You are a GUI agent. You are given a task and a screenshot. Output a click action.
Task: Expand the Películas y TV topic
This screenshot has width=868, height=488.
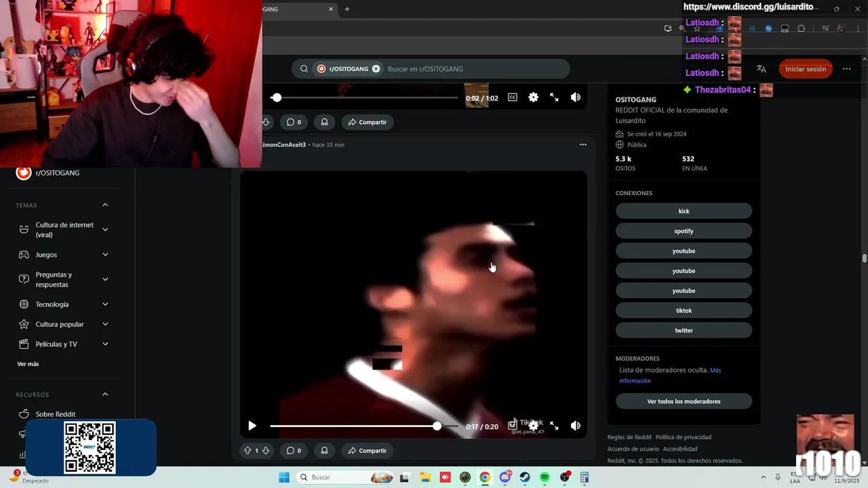coord(105,344)
